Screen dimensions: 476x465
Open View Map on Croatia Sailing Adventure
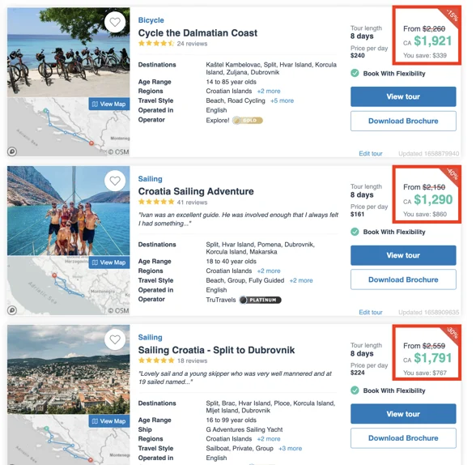click(109, 262)
